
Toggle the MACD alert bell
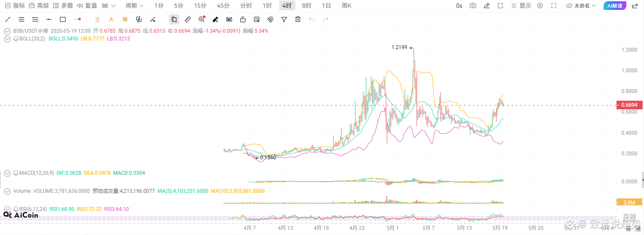click(16, 173)
